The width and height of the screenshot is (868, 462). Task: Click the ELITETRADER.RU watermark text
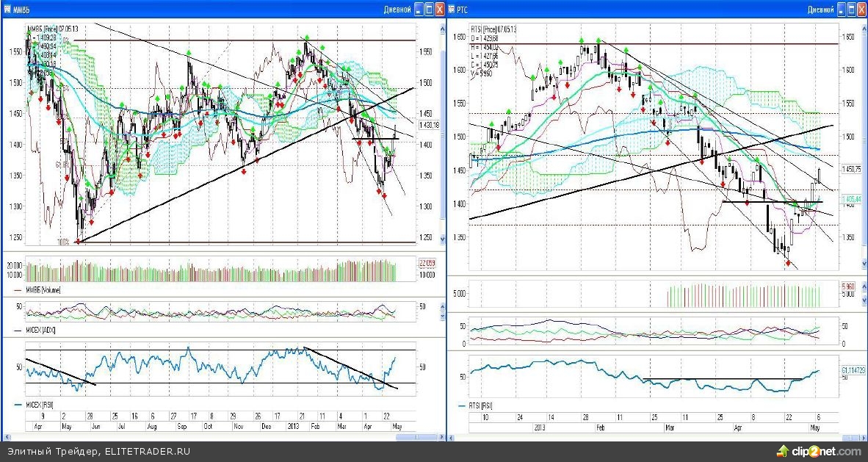pyautogui.click(x=147, y=451)
